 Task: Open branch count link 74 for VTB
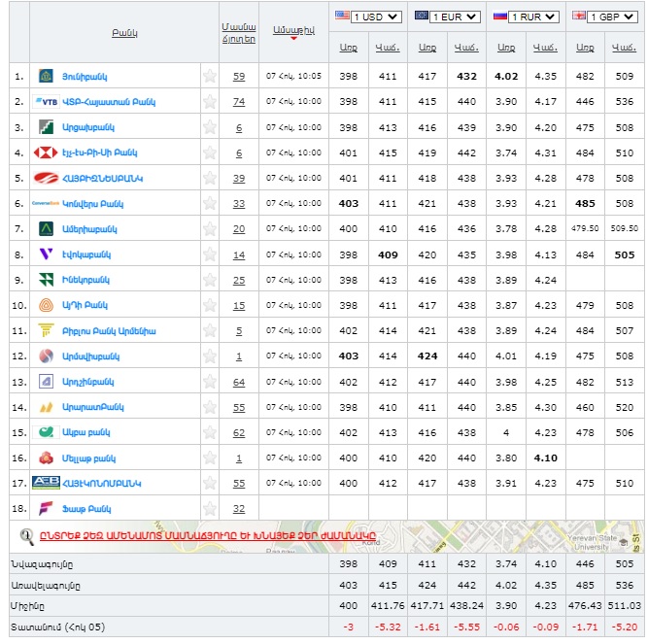[239, 102]
